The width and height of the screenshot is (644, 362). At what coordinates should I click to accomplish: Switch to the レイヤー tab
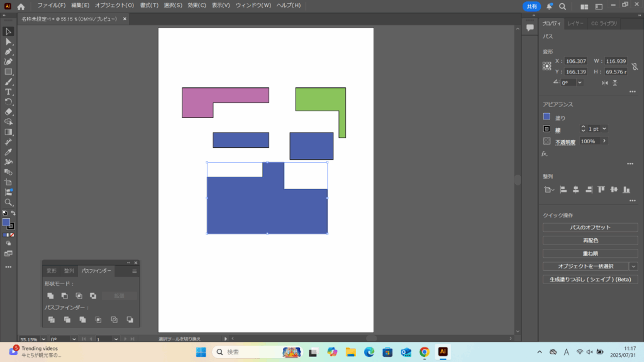point(575,24)
